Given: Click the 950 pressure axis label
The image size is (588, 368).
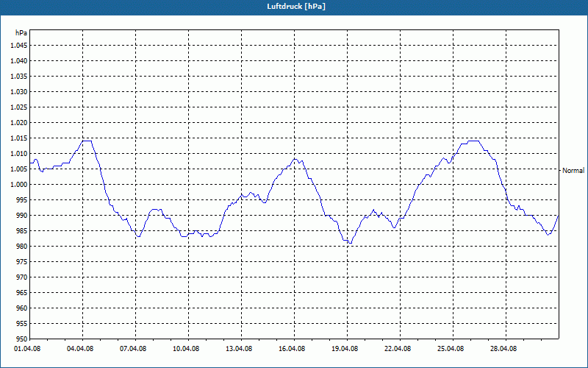Looking at the screenshot, I should click(22, 339).
